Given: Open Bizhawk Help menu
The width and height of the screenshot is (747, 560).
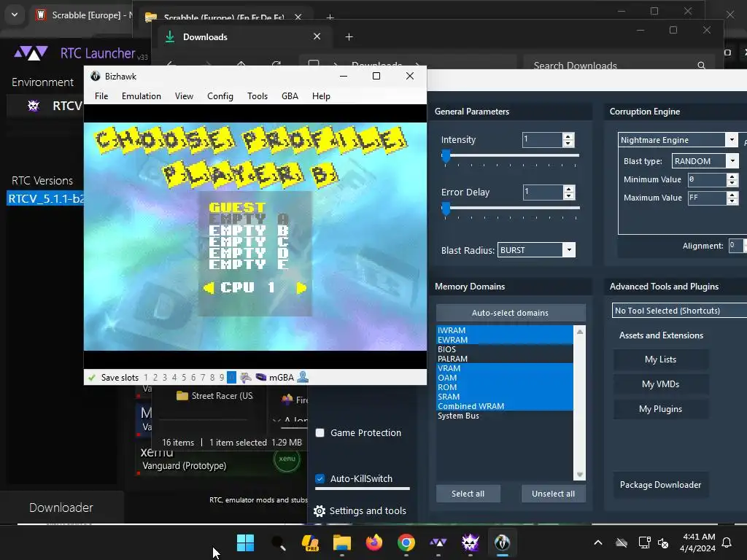Looking at the screenshot, I should (x=321, y=96).
